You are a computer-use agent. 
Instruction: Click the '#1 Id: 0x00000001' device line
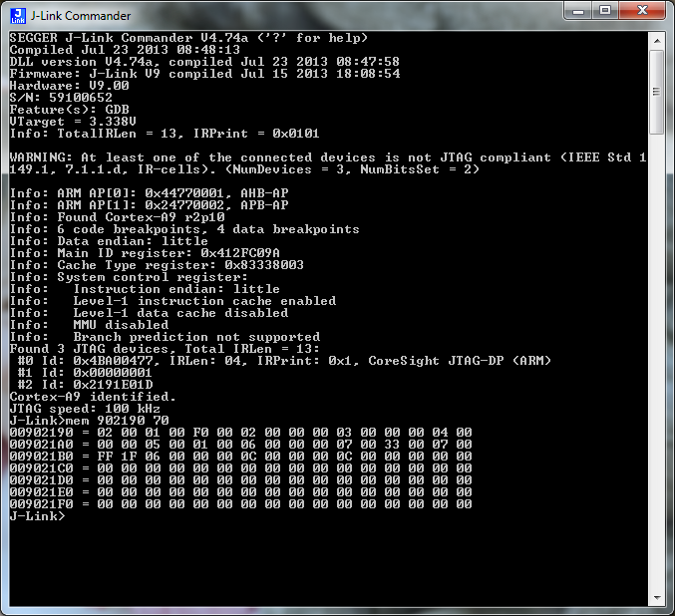pos(85,373)
